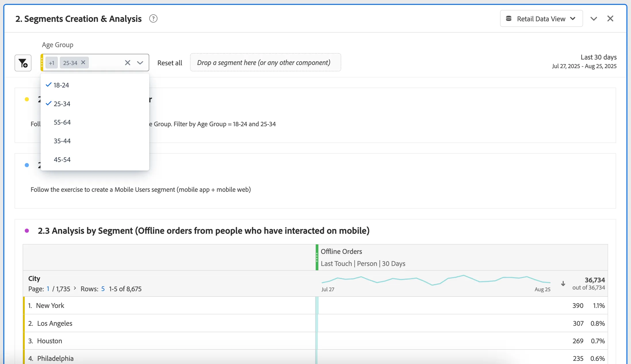Open the Last 30 days date range

click(584, 62)
